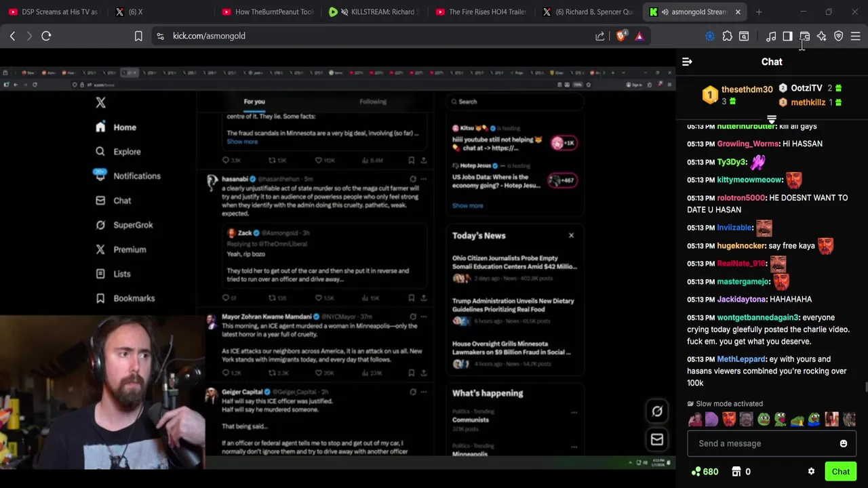The image size is (868, 488).
Task: Click the Slow mode activated notice
Action: [724, 404]
